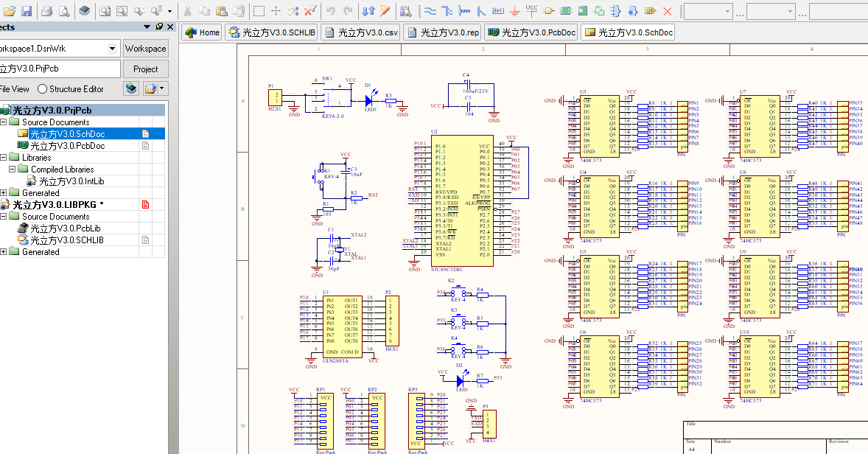Zoom to the area icon
This screenshot has height=454, width=868.
tap(122, 10)
